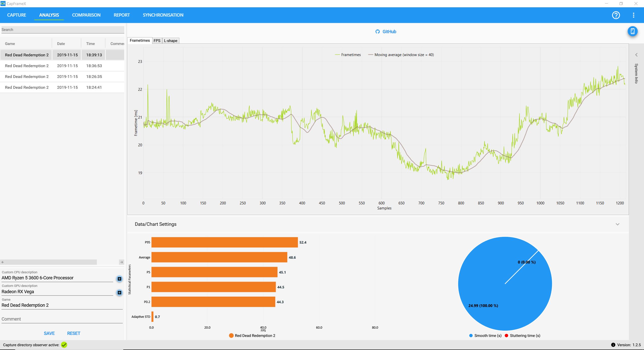
Task: Expand the System Info side panel
Action: coord(636,55)
